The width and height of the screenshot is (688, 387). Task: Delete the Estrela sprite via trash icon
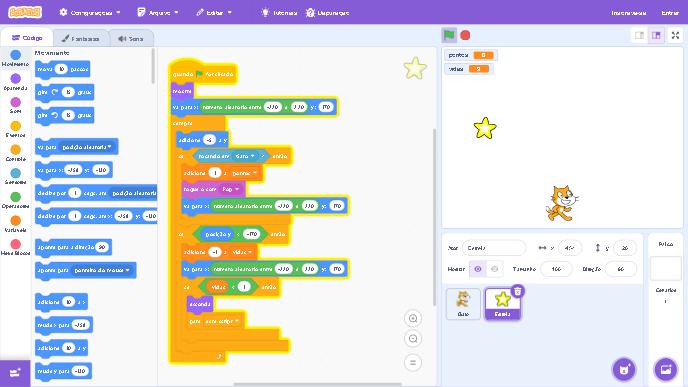[x=518, y=291]
